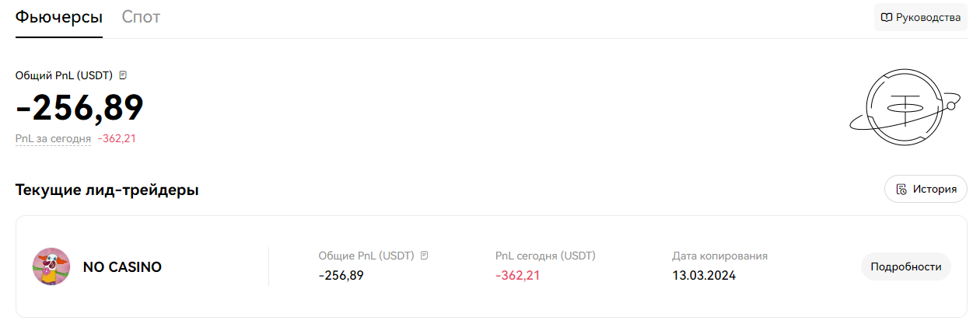The width and height of the screenshot is (980, 324).
Task: Click the info icon beside top Общий PnL (USDT)
Action: point(123,75)
